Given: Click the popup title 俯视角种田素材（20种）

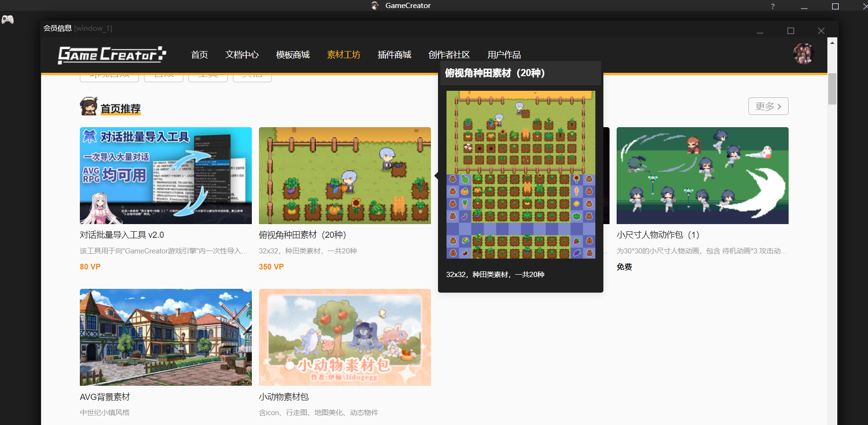Looking at the screenshot, I should tap(495, 73).
